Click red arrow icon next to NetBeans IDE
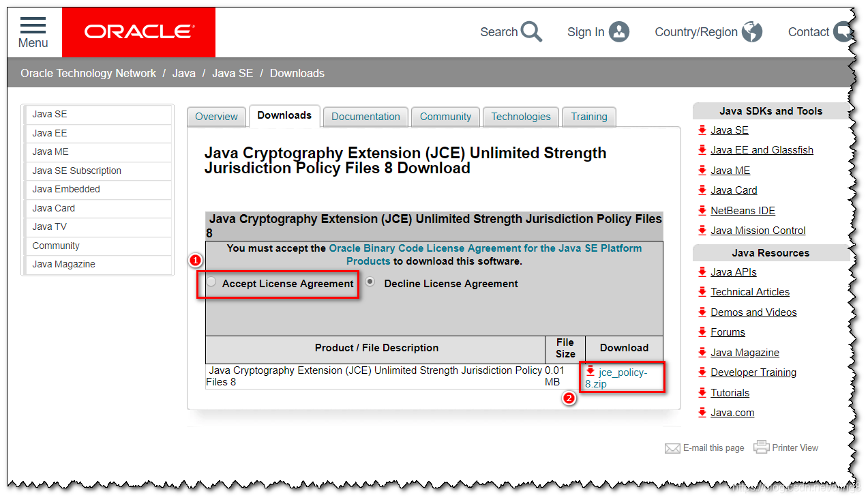 702,210
